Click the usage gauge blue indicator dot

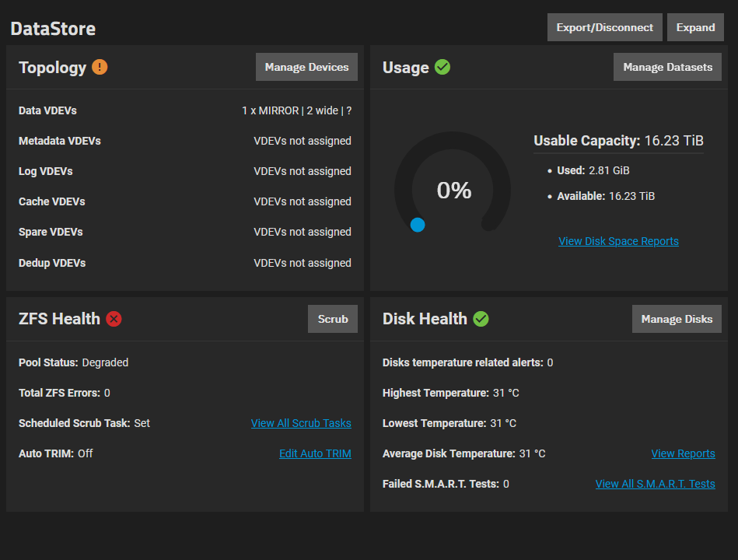418,225
